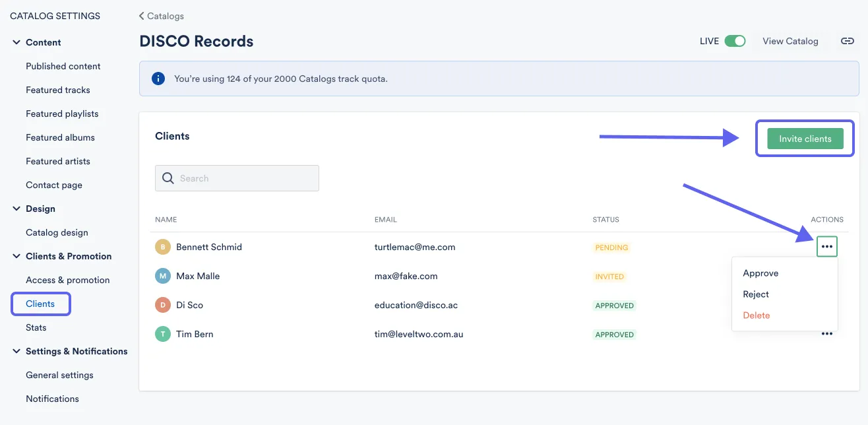Open actions menu for Bennett Schmid
Image resolution: width=868 pixels, height=425 pixels.
point(826,247)
